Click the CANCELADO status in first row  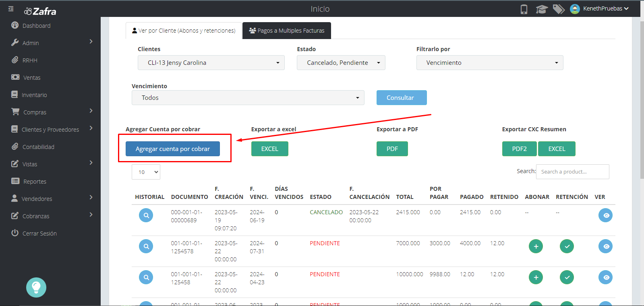pyautogui.click(x=326, y=212)
